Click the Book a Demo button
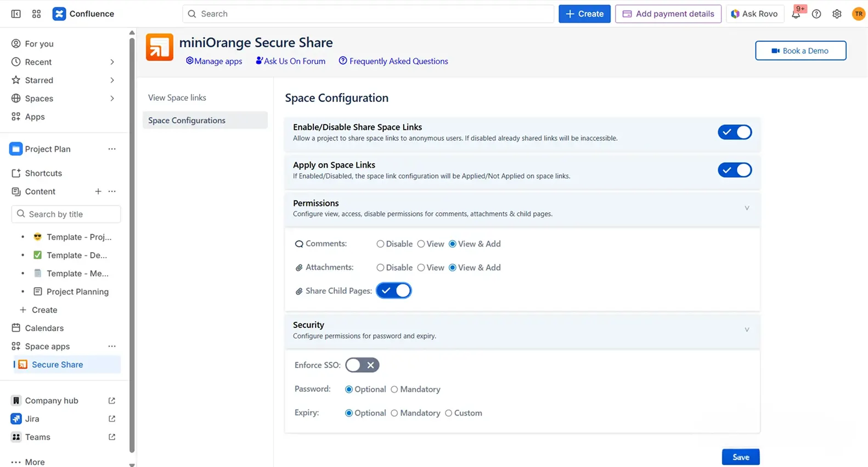The height and width of the screenshot is (467, 868). (801, 50)
